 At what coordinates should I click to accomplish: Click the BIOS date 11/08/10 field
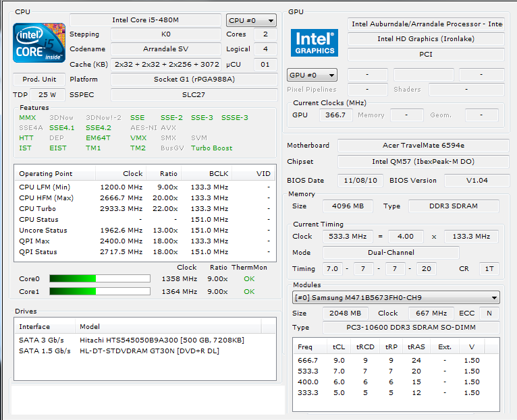[360, 181]
